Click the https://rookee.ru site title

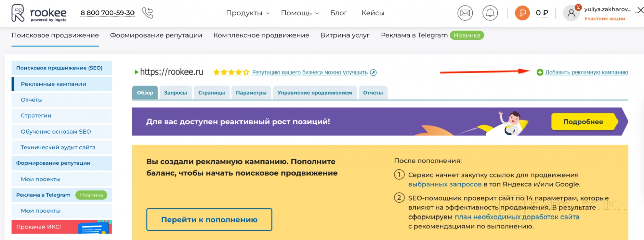click(x=171, y=72)
